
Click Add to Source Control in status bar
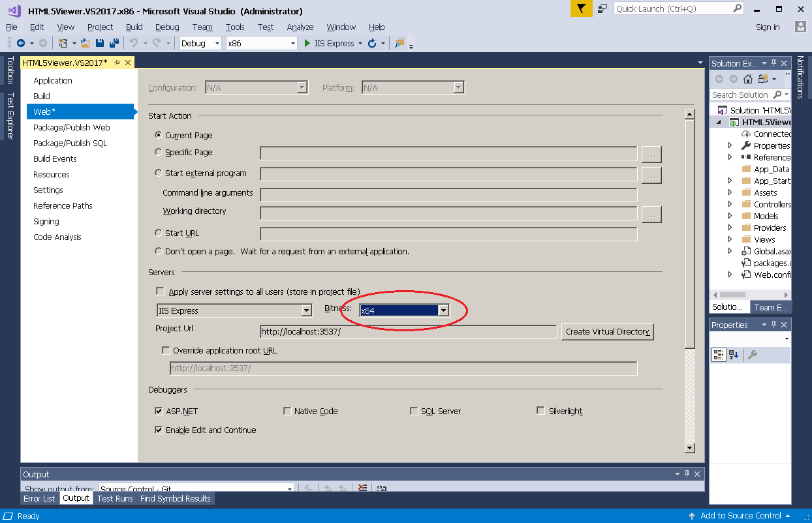pos(741,516)
